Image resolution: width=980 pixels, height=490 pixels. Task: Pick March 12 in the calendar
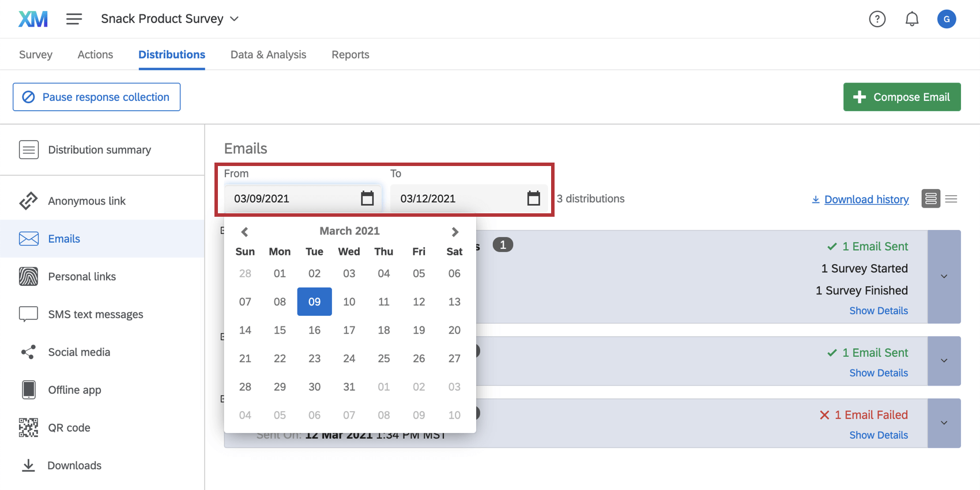click(x=419, y=301)
